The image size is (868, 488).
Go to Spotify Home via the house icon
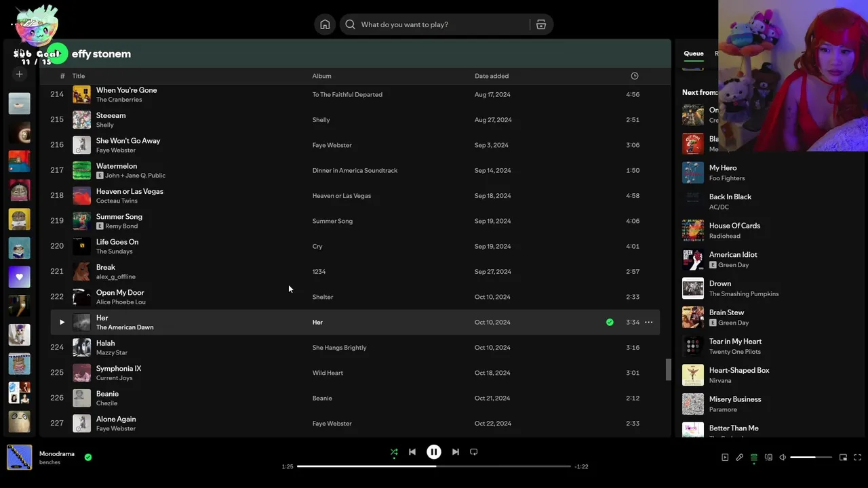tap(325, 24)
